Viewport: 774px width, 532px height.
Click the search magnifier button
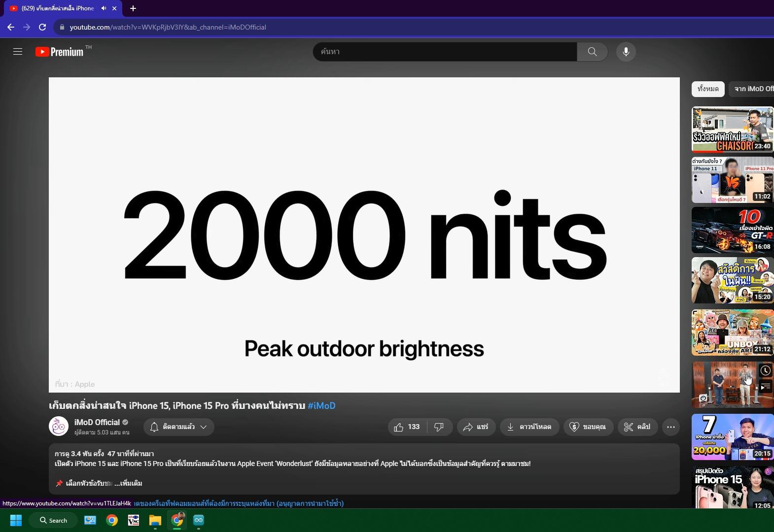tap(592, 52)
